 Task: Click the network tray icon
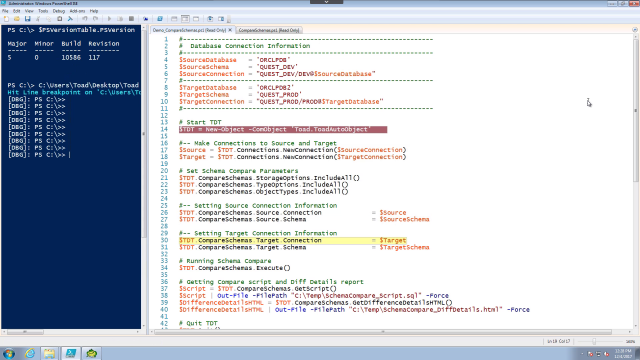pyautogui.click(x=598, y=354)
